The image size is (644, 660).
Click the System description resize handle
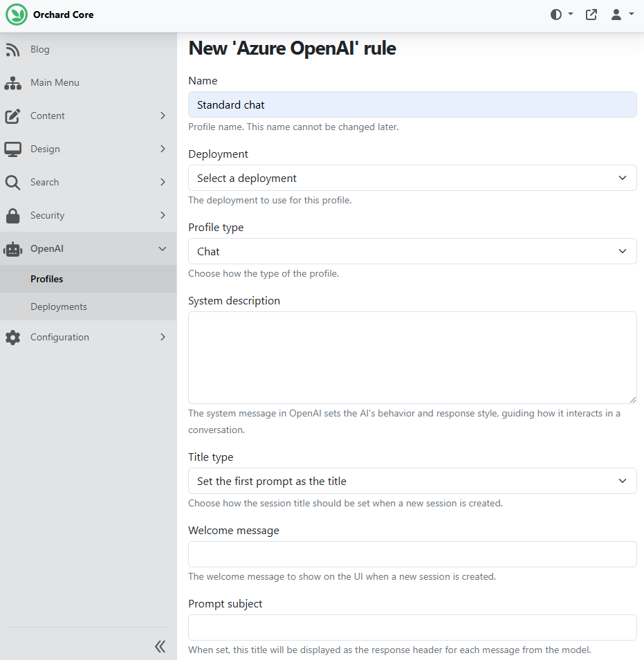click(633, 400)
